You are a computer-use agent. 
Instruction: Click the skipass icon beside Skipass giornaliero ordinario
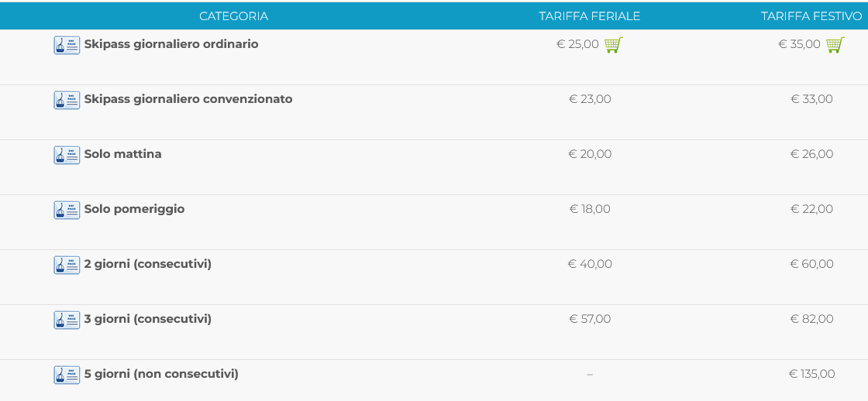(x=67, y=45)
